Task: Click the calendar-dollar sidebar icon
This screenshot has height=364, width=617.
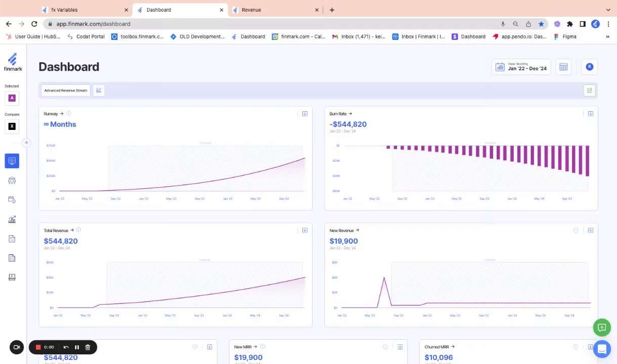Action: coord(12,200)
